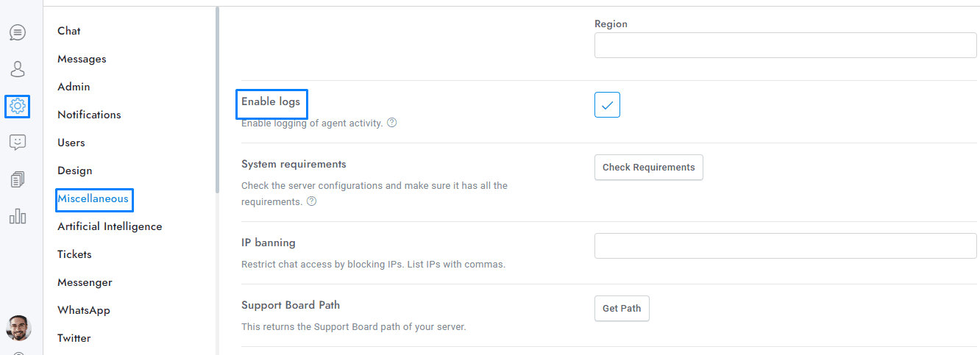Click the help icon beside Enable logs description

tap(392, 123)
